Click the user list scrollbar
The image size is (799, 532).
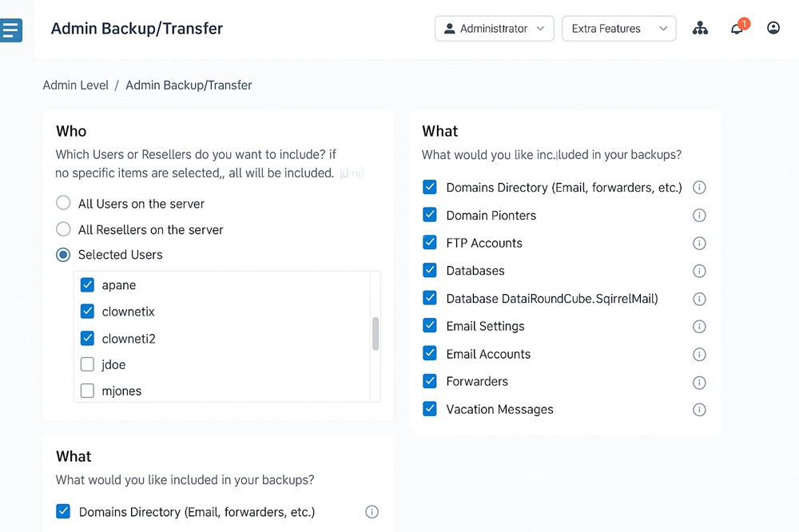[376, 333]
